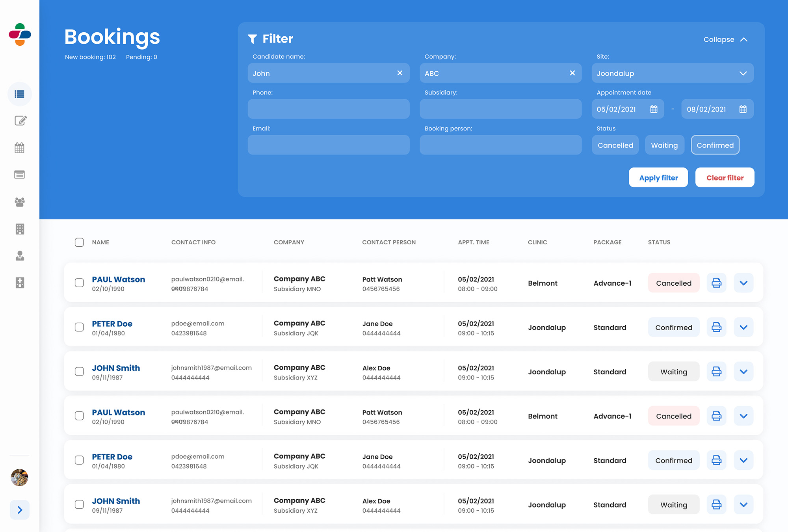Viewport: 788px width, 532px height.
Task: Open the clinic sidebar icon
Action: coord(20,283)
